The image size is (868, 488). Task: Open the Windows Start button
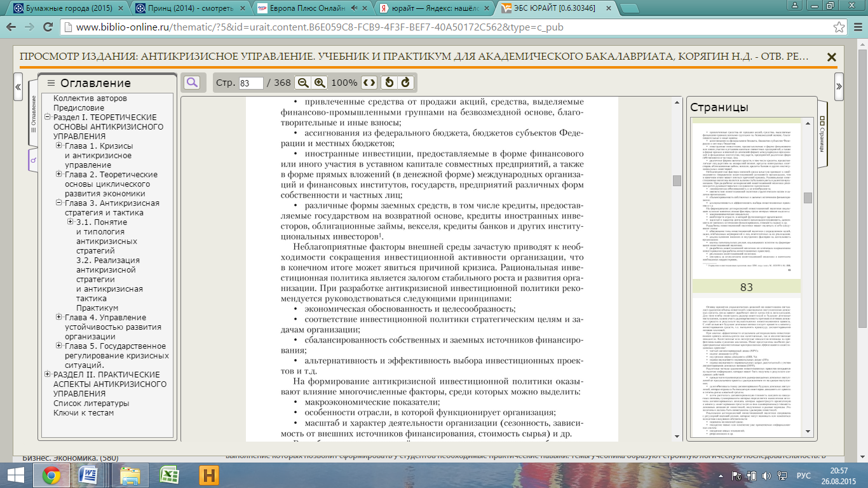(x=15, y=475)
